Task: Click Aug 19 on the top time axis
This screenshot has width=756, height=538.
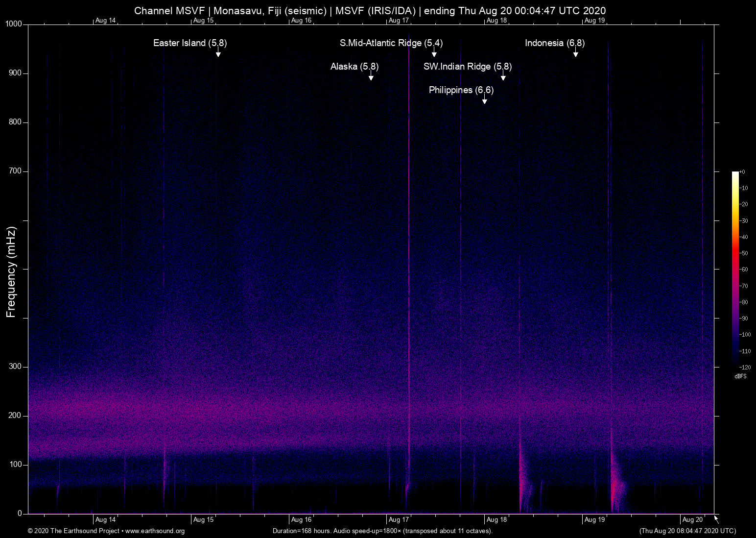Action: 595,21
